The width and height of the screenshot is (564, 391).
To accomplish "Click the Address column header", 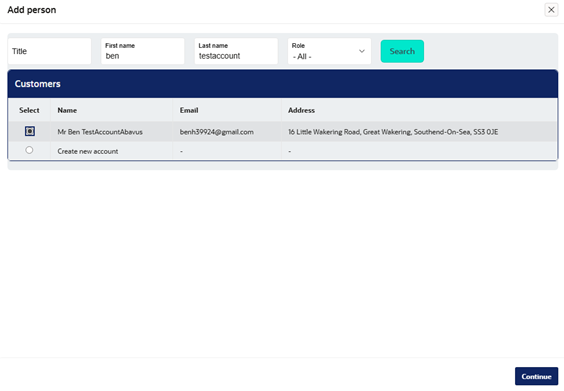I will coord(301,110).
